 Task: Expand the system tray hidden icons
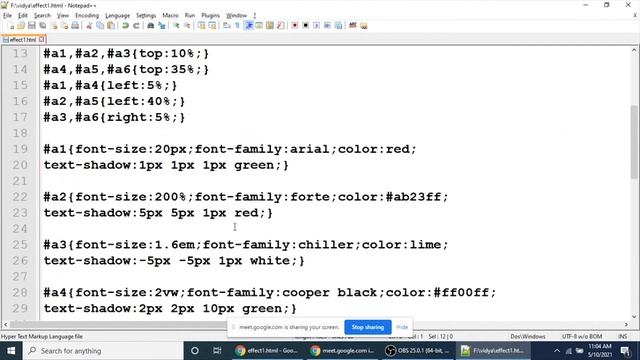pyautogui.click(x=557, y=351)
